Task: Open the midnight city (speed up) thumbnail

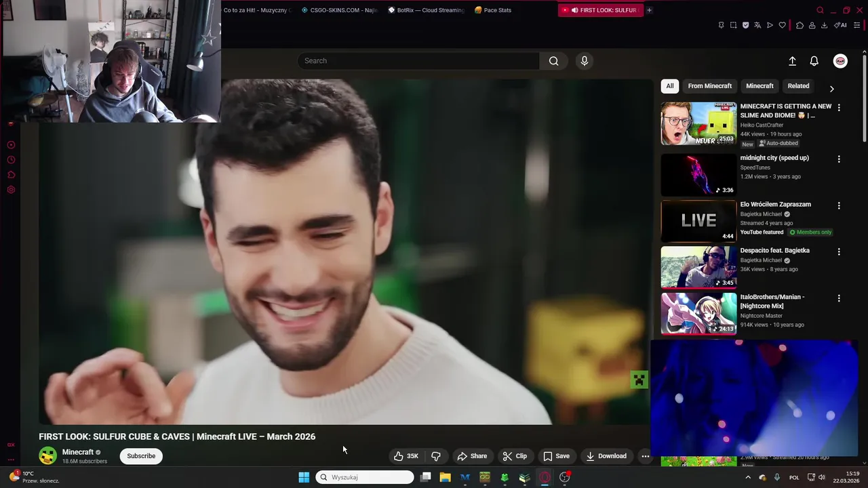Action: 698,175
